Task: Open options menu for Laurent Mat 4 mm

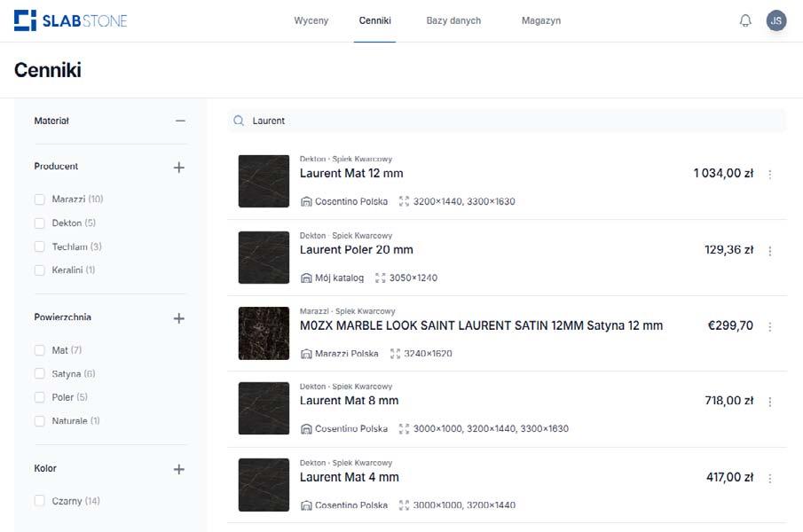Action: (770, 478)
